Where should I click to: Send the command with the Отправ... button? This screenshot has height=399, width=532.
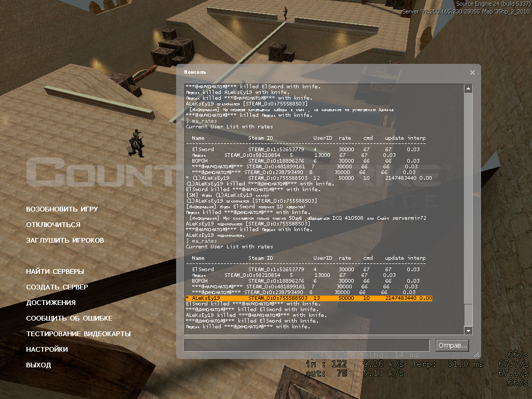click(x=453, y=345)
